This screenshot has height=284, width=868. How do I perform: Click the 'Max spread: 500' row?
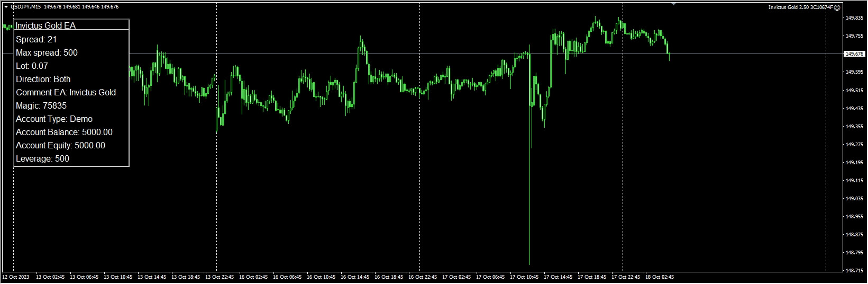47,52
